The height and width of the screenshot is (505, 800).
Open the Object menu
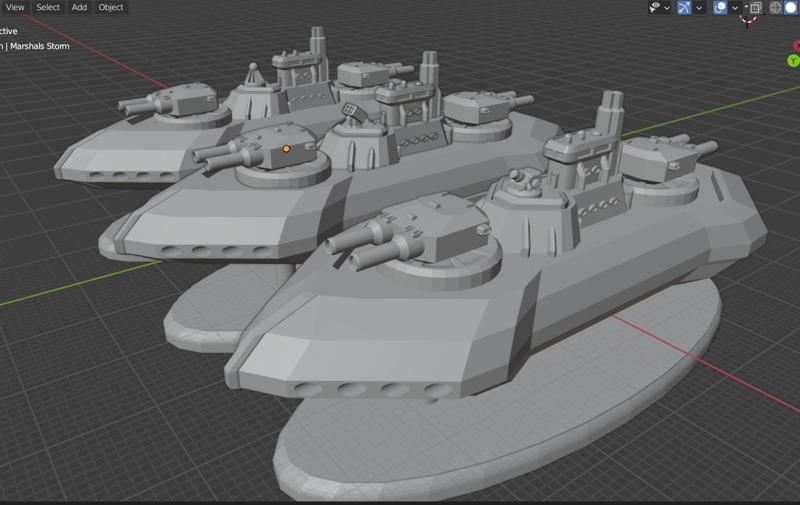pyautogui.click(x=111, y=7)
